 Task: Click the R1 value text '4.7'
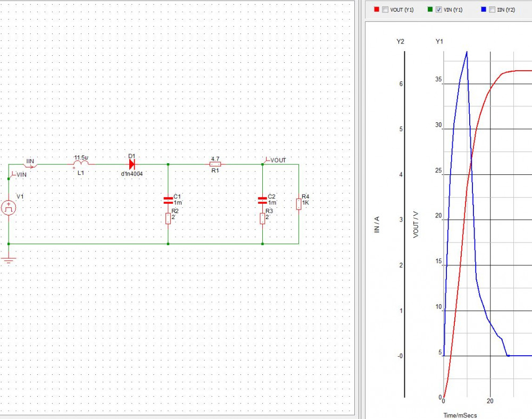tap(215, 158)
